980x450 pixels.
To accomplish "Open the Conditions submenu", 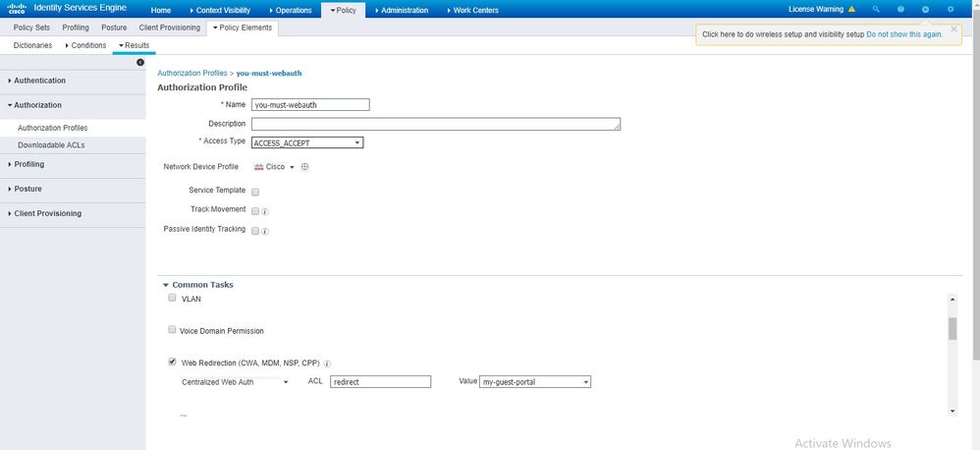I will (x=85, y=45).
